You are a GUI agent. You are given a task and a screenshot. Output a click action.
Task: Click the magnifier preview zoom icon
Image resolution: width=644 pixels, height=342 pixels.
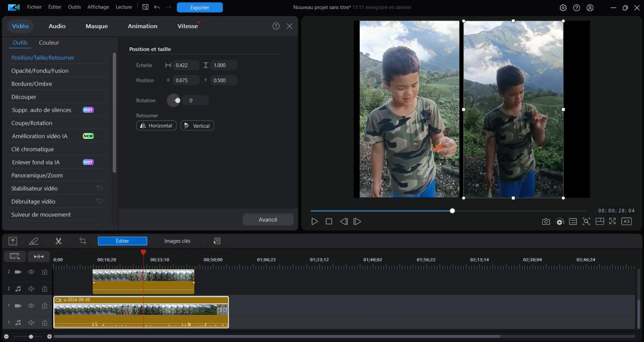tap(586, 221)
